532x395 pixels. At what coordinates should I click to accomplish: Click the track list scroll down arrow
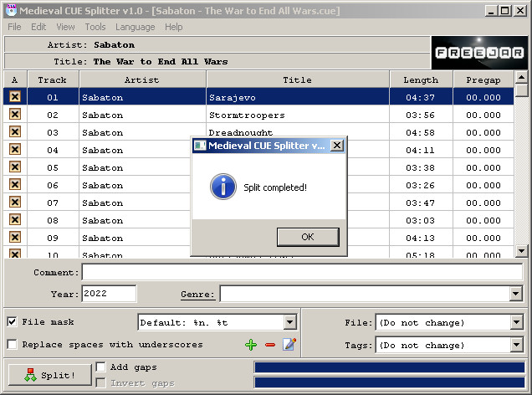pos(521,251)
